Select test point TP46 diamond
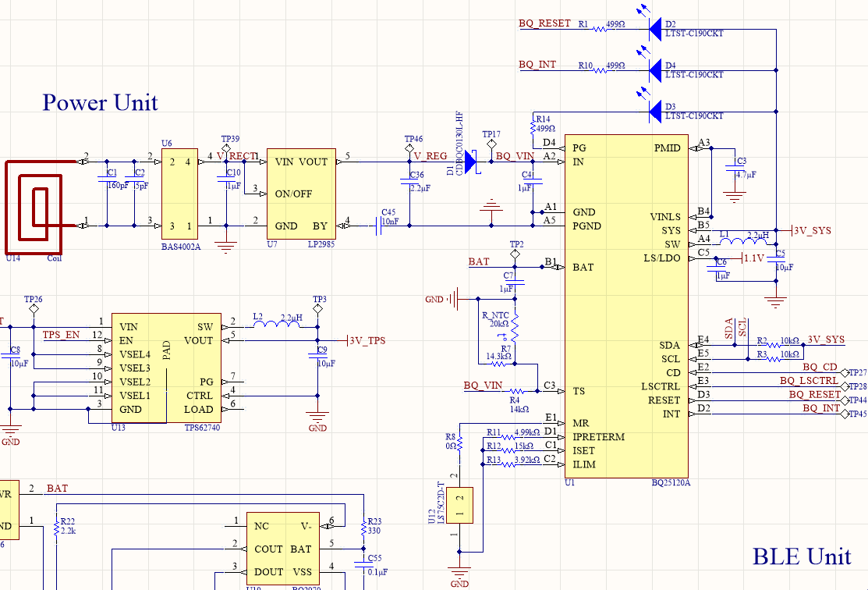The height and width of the screenshot is (590, 868). (x=409, y=149)
